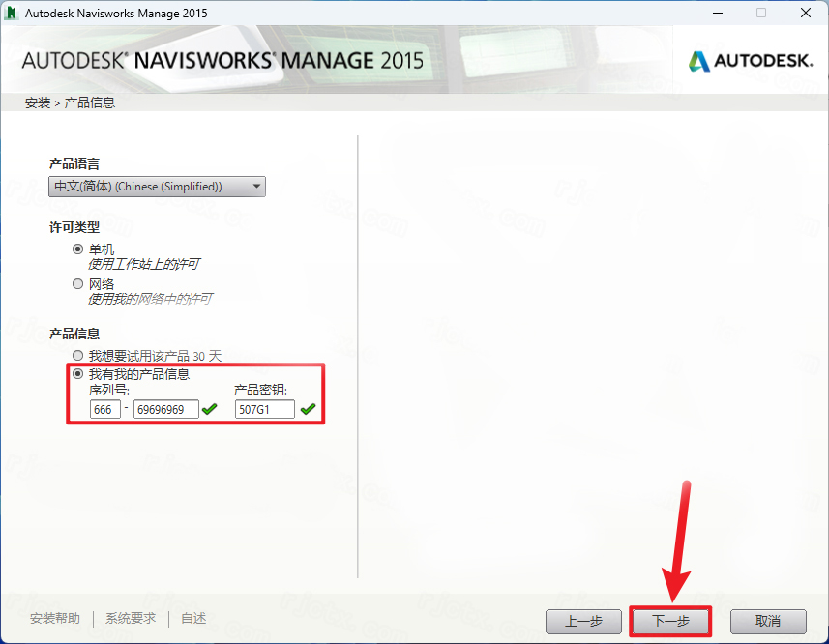The height and width of the screenshot is (644, 829).
Task: Click the serial number field 69696969
Action: (x=166, y=409)
